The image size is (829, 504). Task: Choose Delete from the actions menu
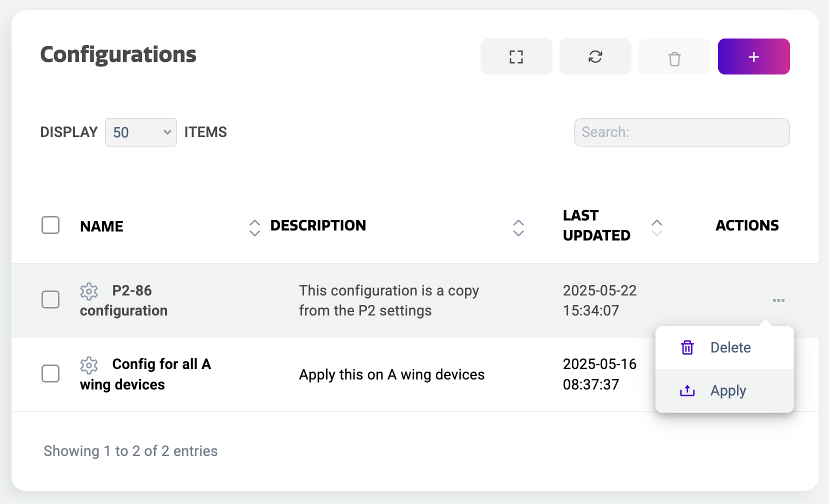(x=730, y=347)
